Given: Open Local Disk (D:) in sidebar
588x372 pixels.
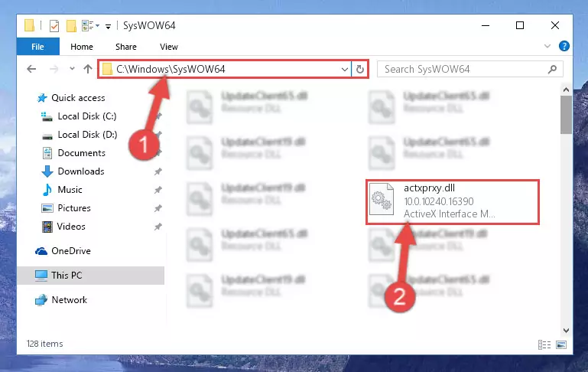Looking at the screenshot, I should click(87, 135).
